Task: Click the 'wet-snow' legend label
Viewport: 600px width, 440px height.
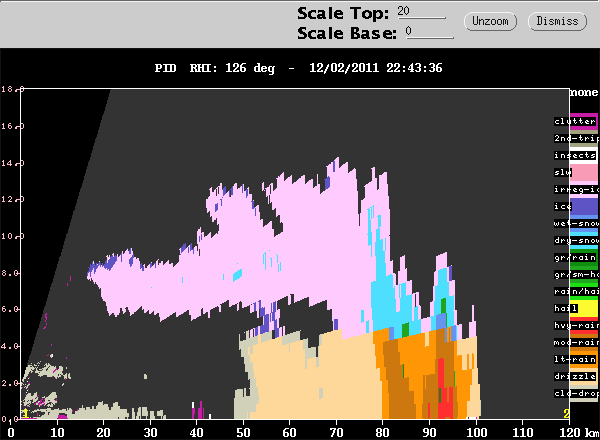Action: 576,223
